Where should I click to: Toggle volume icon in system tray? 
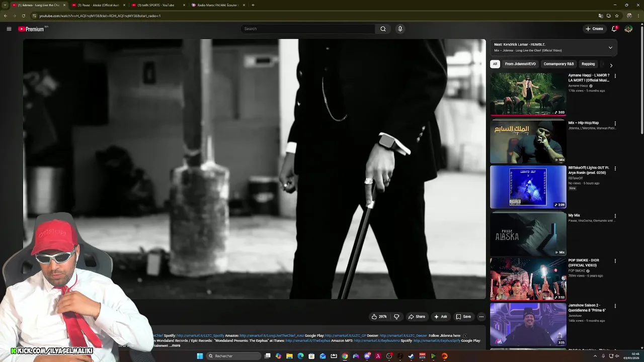(618, 356)
